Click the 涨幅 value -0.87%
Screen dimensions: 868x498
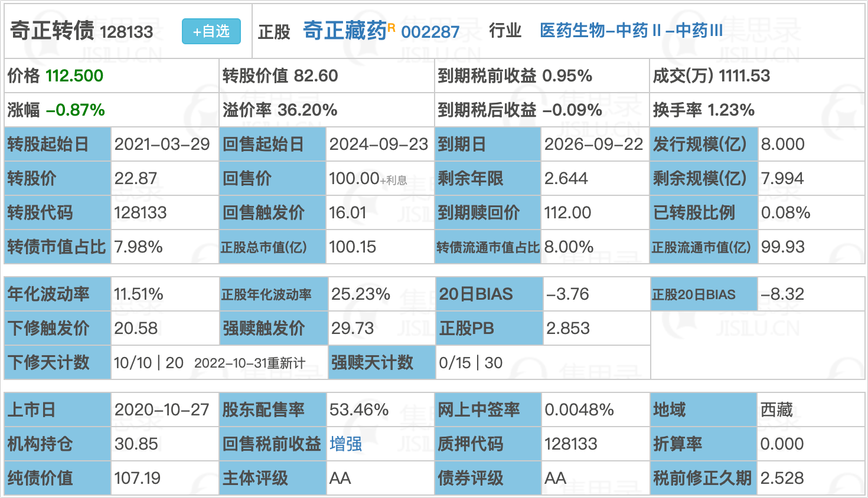pyautogui.click(x=76, y=110)
